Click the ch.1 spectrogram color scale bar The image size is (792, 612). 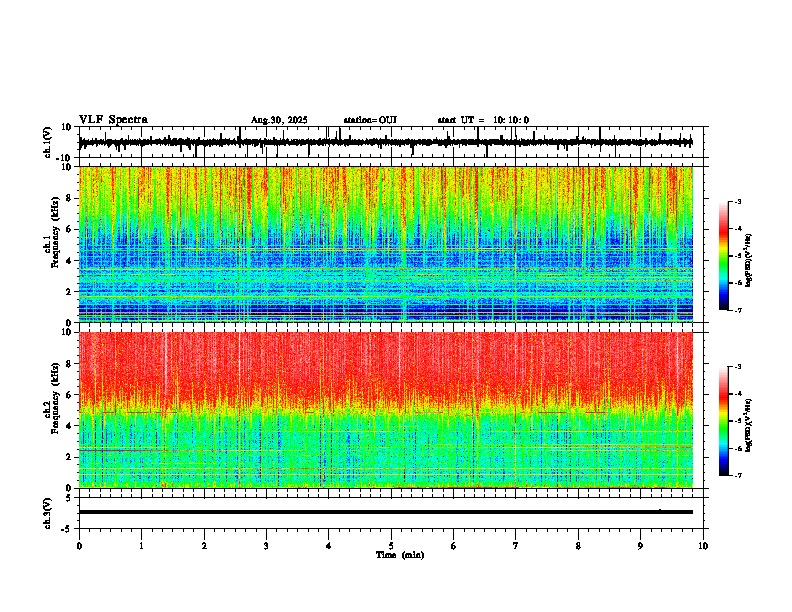(724, 256)
